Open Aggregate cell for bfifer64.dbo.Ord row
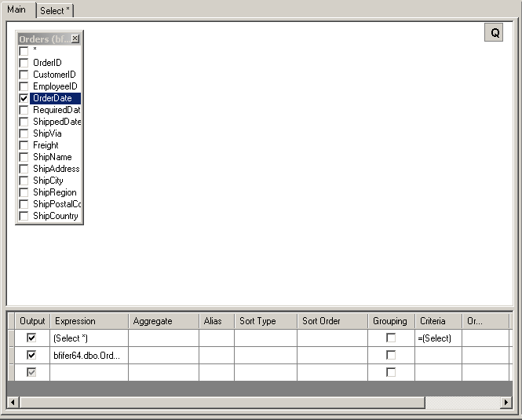Image resolution: width=522 pixels, height=420 pixels. coord(163,355)
